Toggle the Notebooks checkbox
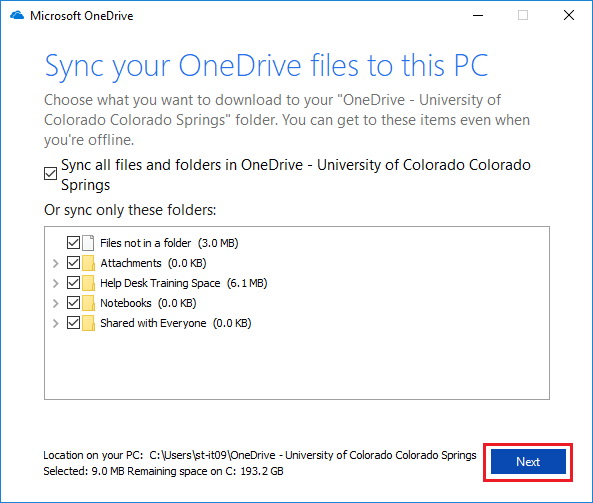The width and height of the screenshot is (593, 503). [73, 303]
